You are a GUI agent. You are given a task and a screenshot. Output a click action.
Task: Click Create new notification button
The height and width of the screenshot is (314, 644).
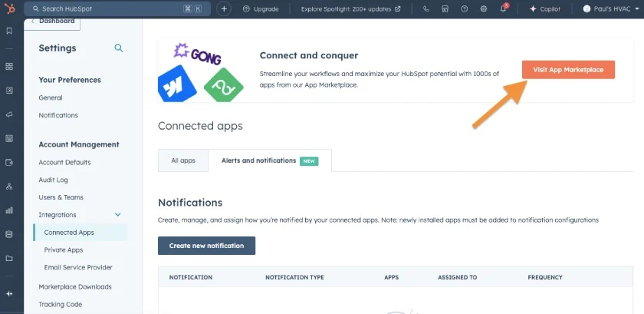206,246
